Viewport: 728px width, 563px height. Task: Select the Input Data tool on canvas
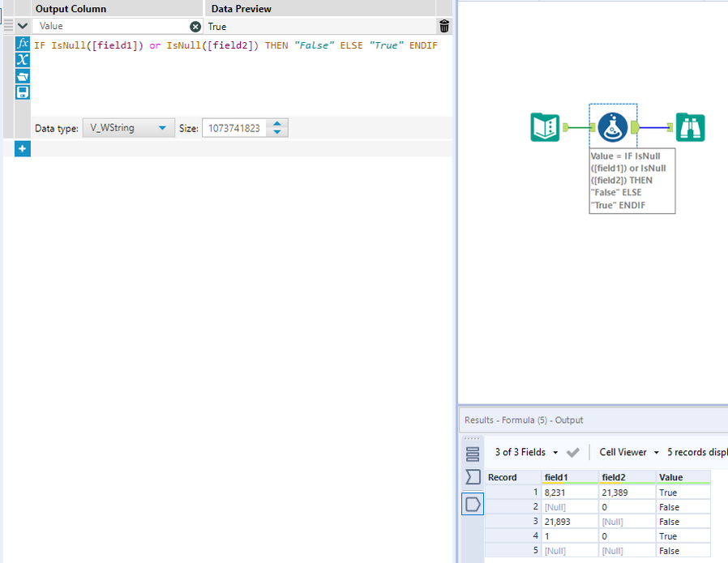pyautogui.click(x=545, y=127)
